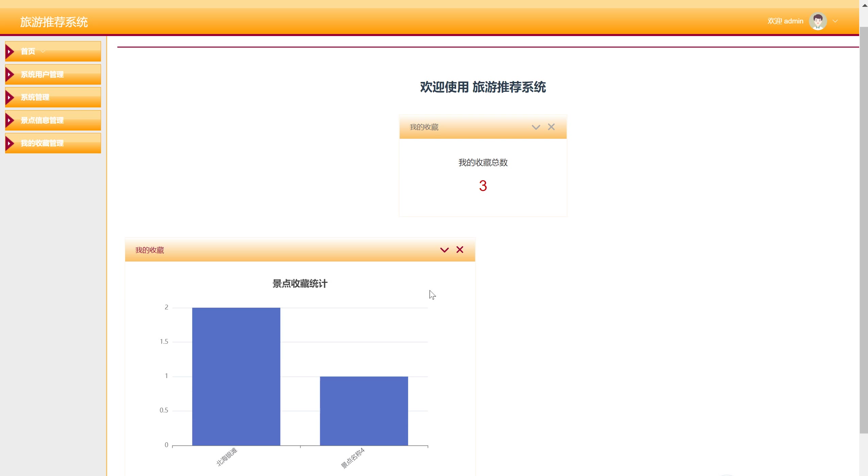
Task: Click the admin avatar image
Action: tap(818, 21)
